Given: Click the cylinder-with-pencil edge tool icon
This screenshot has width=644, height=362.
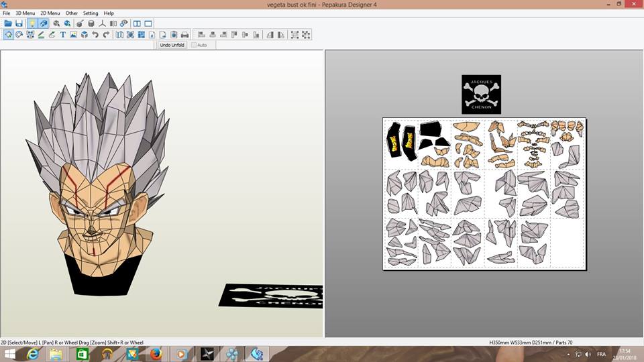Looking at the screenshot, I should point(80,23).
